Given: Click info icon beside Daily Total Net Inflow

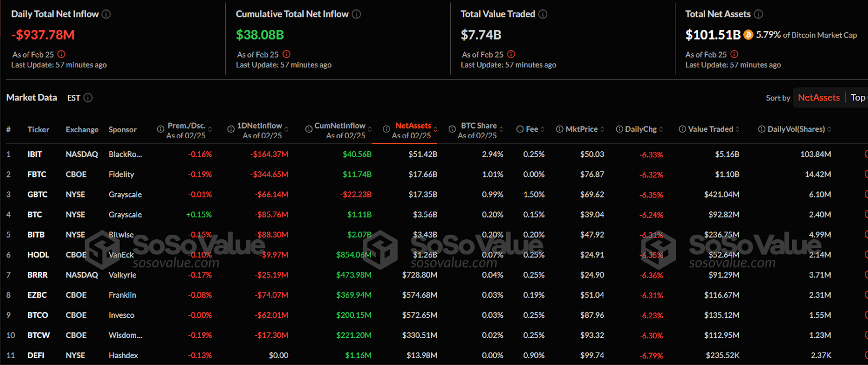Looking at the screenshot, I should (106, 14).
